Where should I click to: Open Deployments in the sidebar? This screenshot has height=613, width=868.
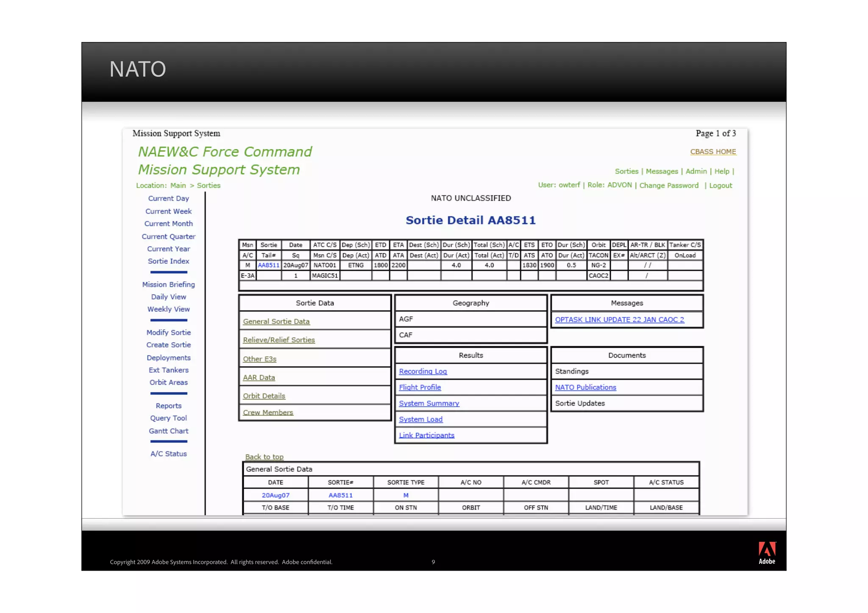click(x=168, y=358)
